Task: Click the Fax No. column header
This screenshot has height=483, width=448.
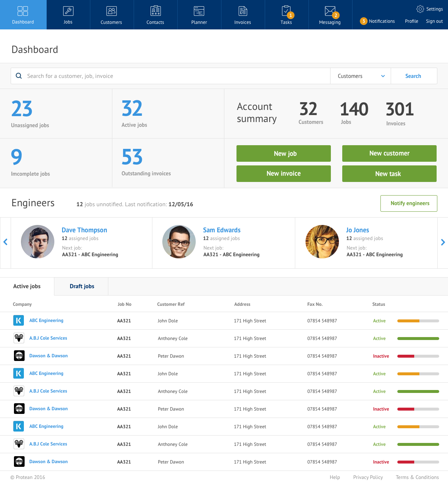Action: pos(315,304)
